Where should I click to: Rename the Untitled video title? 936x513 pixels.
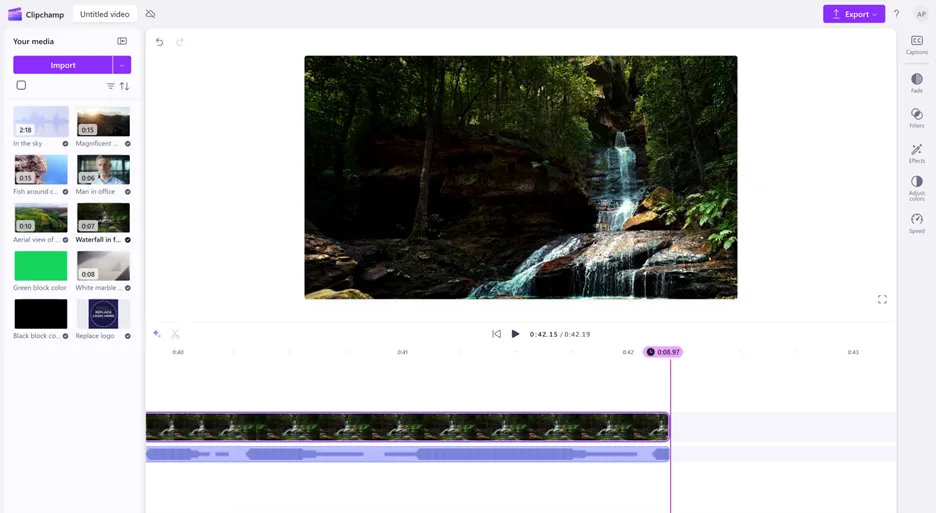coord(105,14)
